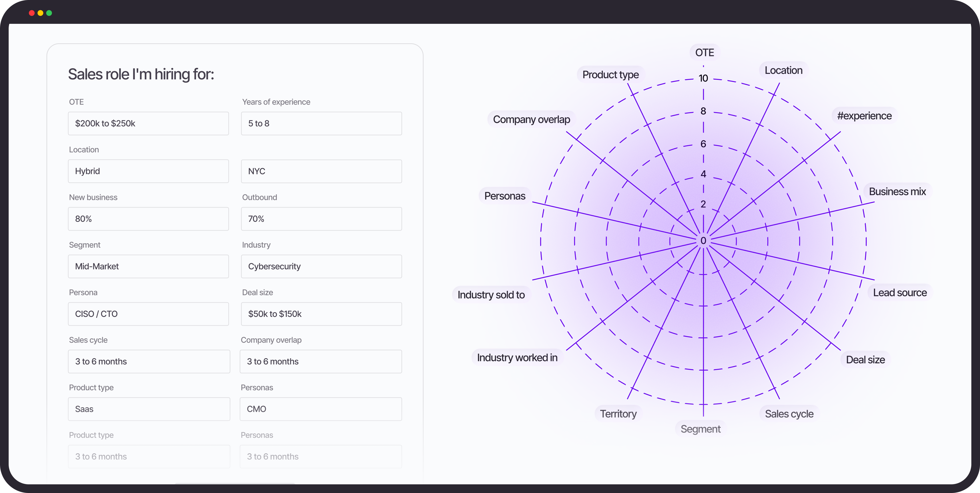Click the CISO / CTO persona field
980x493 pixels.
[x=148, y=314]
